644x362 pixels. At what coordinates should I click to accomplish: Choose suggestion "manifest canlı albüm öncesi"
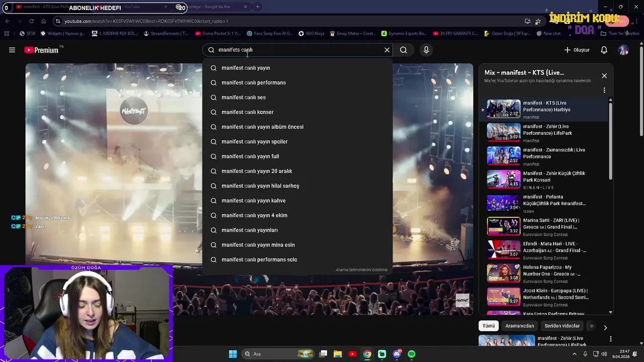[x=297, y=127]
